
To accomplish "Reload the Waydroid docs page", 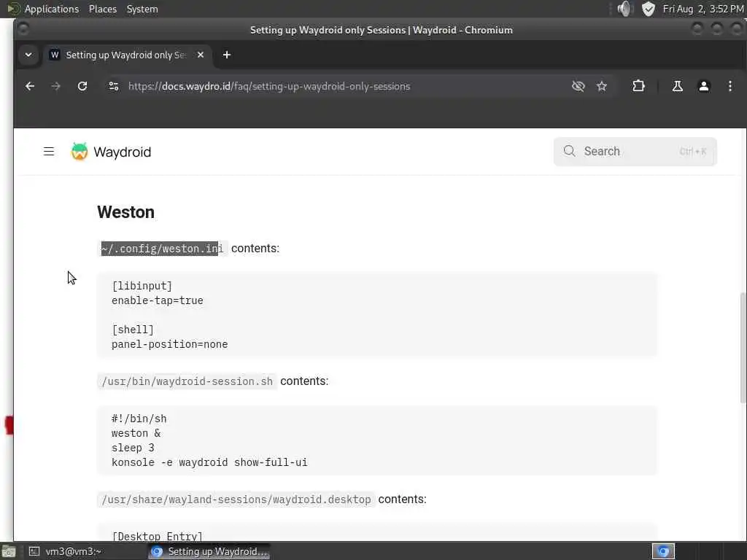I will coord(82,86).
